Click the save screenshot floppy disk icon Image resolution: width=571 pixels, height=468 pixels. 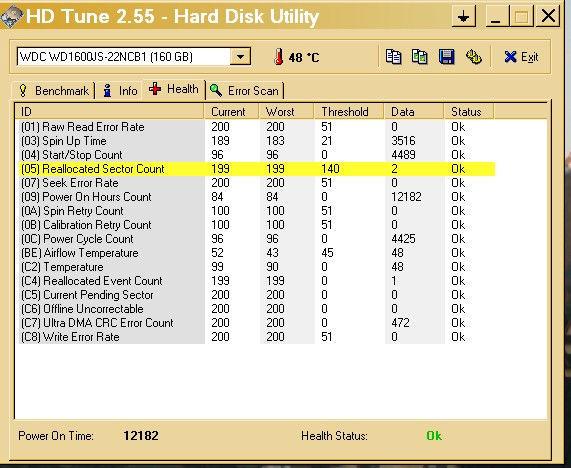(x=446, y=57)
